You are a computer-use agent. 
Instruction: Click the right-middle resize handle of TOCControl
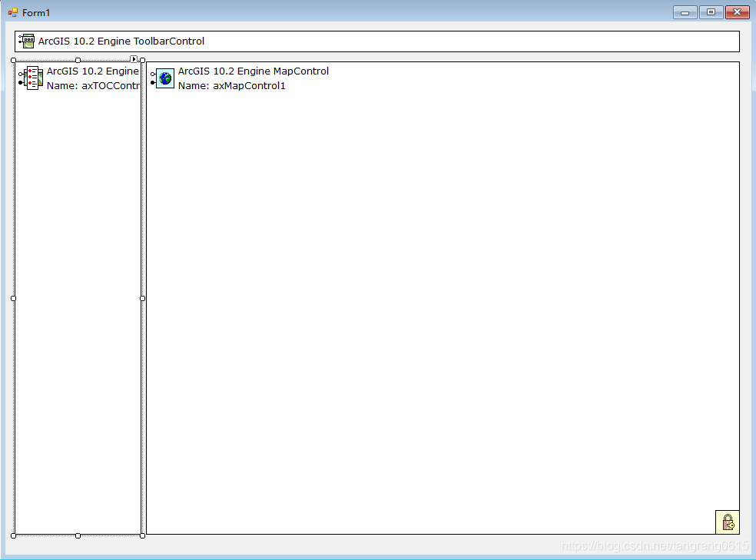[143, 298]
